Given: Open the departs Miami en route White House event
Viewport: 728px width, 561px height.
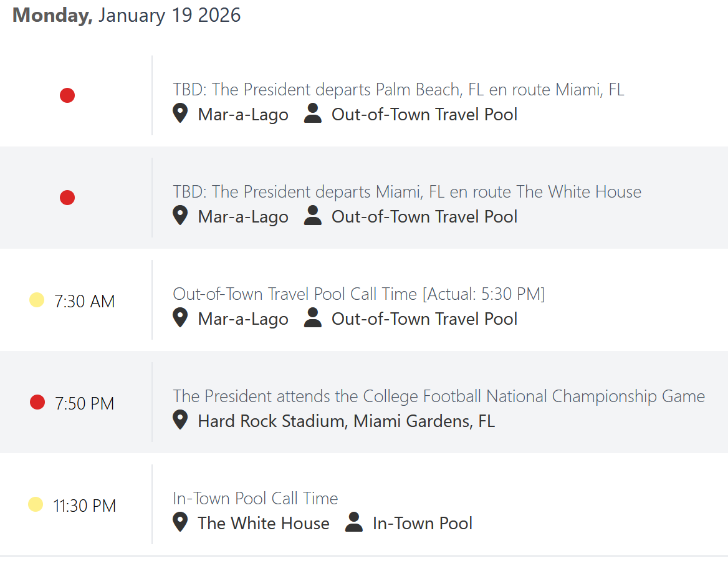Looking at the screenshot, I should (407, 192).
